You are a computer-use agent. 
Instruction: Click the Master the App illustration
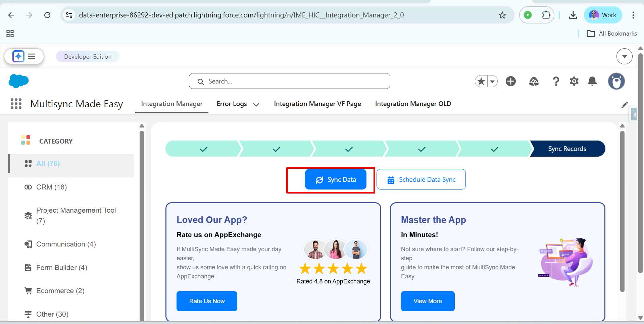click(565, 262)
